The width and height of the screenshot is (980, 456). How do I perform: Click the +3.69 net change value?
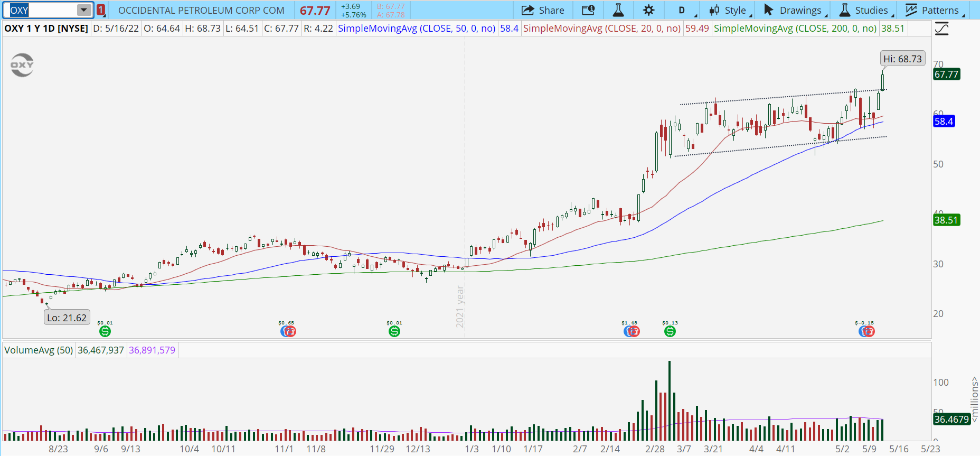351,6
